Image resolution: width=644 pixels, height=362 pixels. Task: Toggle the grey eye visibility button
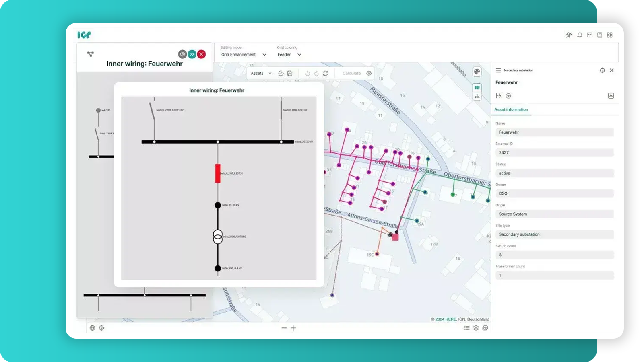click(182, 54)
